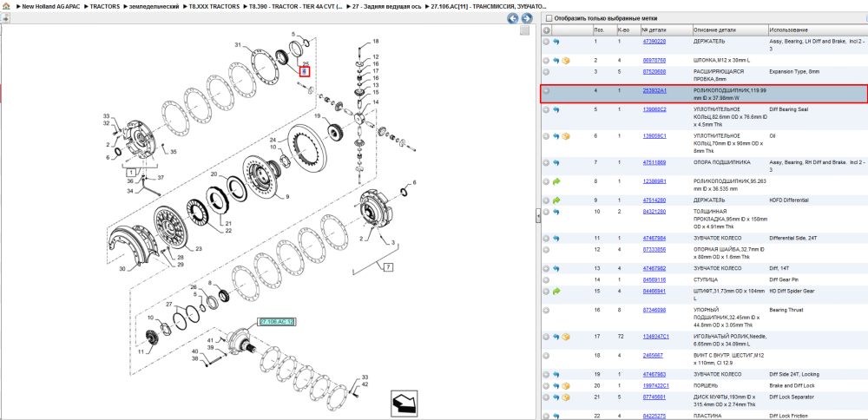Click the green arrow icon in ШТИФТ row
This screenshot has width=868, height=420.
(x=556, y=291)
